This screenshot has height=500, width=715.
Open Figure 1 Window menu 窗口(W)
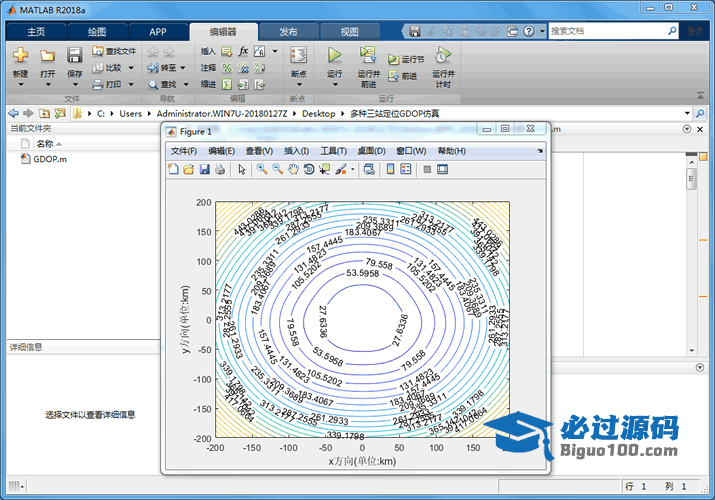411,151
